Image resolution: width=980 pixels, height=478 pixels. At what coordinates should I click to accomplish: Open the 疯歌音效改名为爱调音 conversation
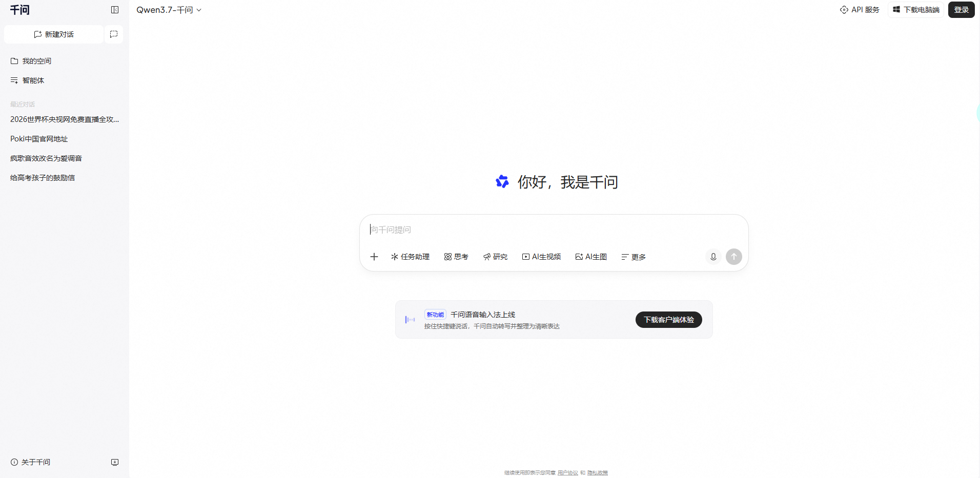pyautogui.click(x=65, y=158)
